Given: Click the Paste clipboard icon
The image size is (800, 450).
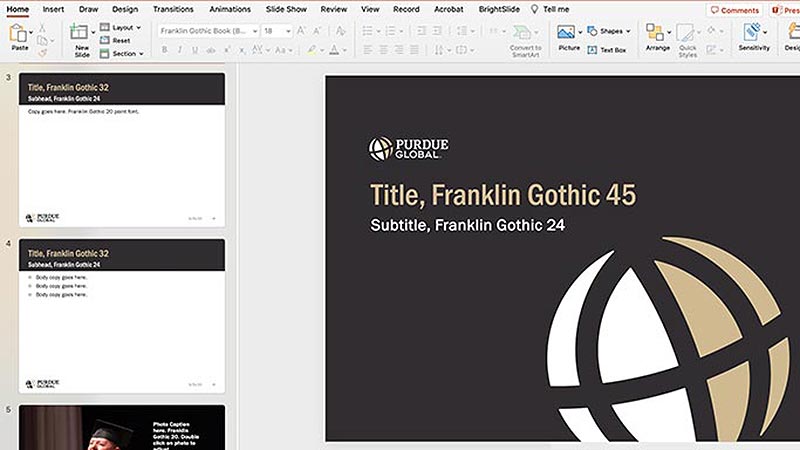Looking at the screenshot, I should pos(18,34).
